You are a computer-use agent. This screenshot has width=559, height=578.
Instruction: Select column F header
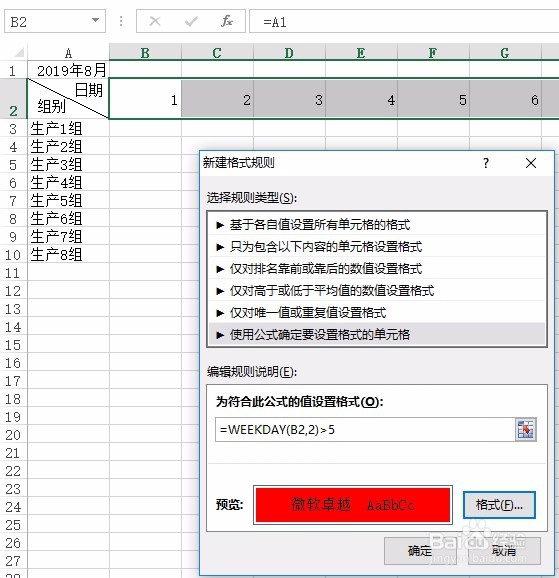[433, 53]
